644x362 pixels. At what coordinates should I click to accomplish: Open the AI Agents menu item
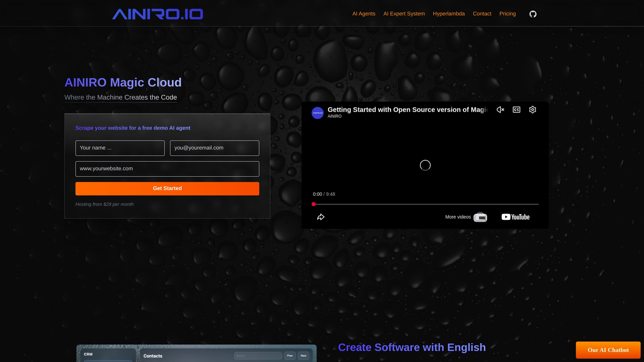364,14
